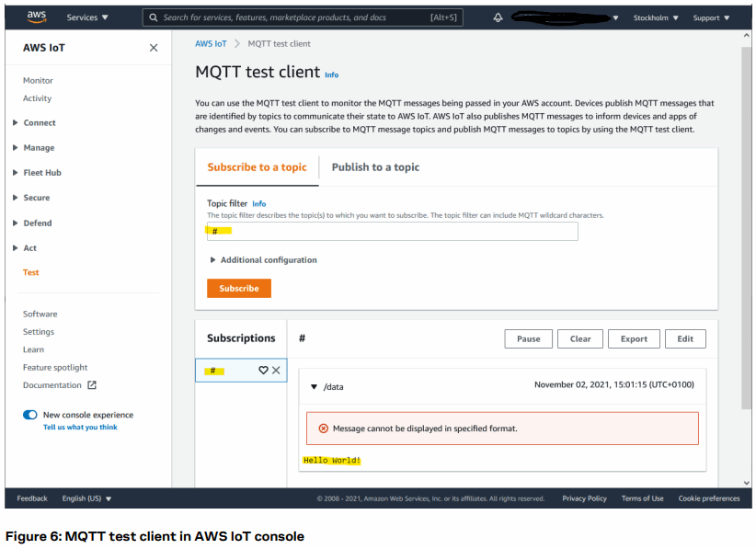
Task: Click the external link icon beside Documentation
Action: [x=92, y=385]
